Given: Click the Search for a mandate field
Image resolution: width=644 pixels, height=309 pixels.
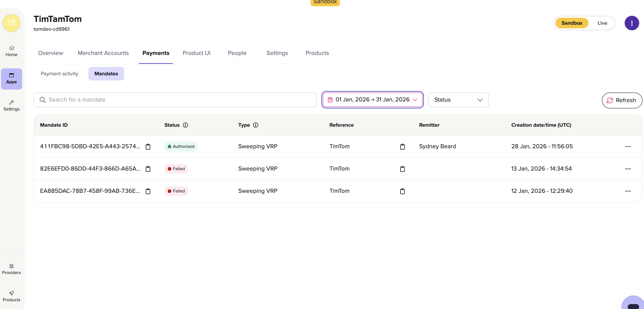Looking at the screenshot, I should pyautogui.click(x=175, y=100).
